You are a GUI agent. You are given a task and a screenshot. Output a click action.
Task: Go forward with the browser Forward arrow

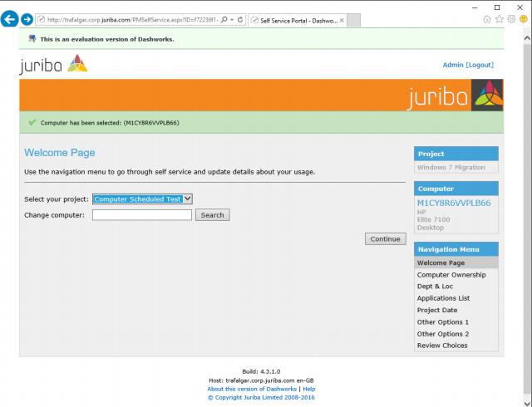27,19
